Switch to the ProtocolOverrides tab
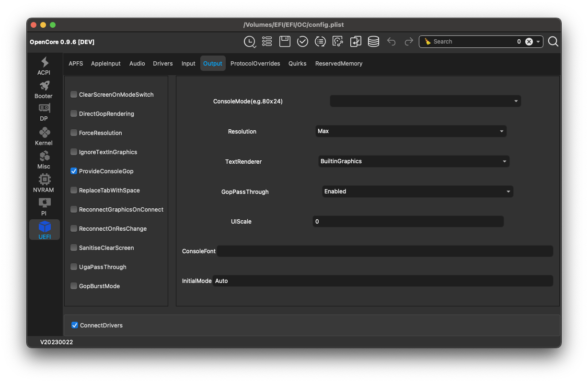The height and width of the screenshot is (383, 588). coord(255,63)
